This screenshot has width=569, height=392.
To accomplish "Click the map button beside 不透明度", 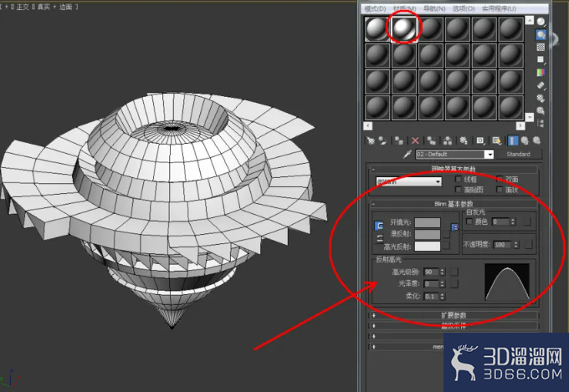I will tap(529, 245).
